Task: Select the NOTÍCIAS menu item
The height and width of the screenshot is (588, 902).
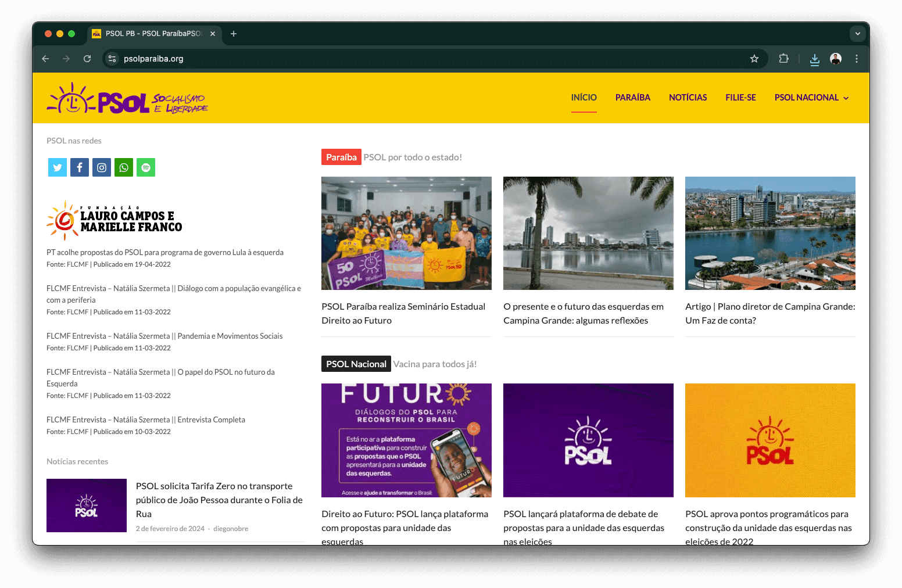Action: (688, 98)
